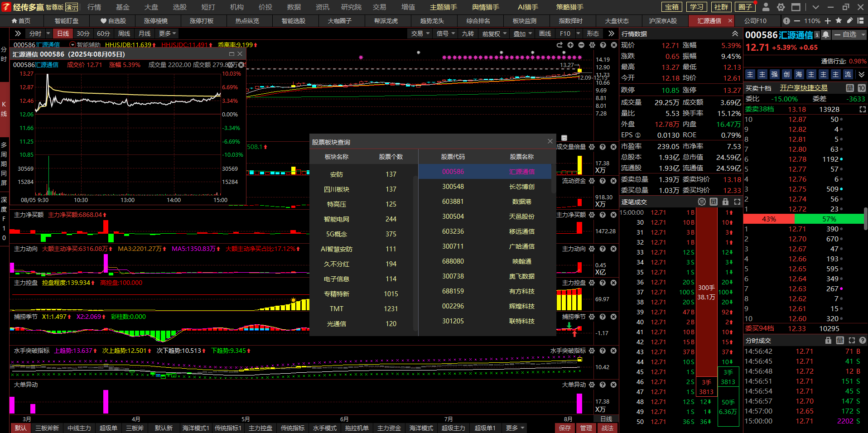Click the favorites star icon near zoom

tap(839, 21)
